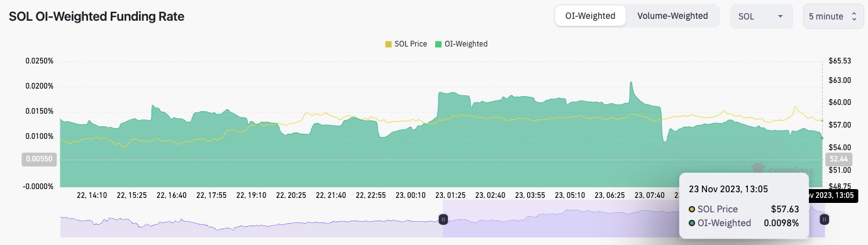This screenshot has width=868, height=245.
Task: Click the 23, 02:40 time axis label
Action: pyautogui.click(x=490, y=195)
